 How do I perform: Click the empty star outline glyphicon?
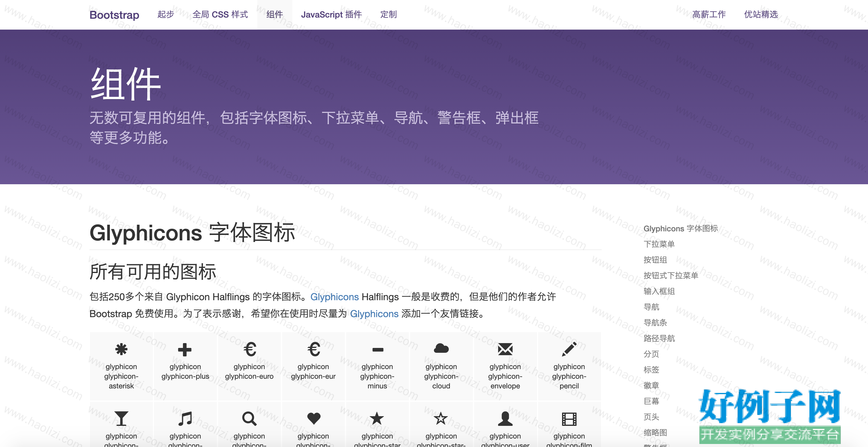point(441,418)
